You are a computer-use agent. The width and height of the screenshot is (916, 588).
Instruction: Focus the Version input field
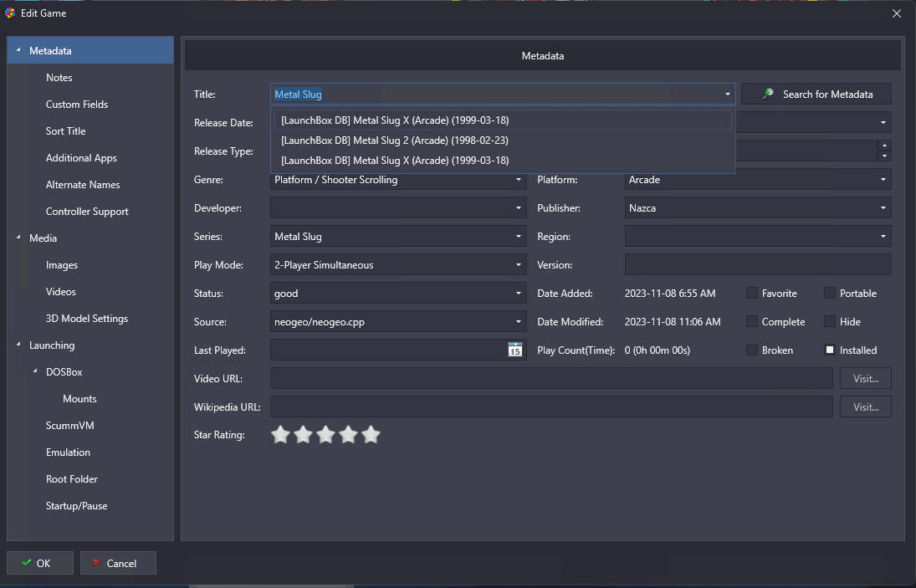(758, 265)
